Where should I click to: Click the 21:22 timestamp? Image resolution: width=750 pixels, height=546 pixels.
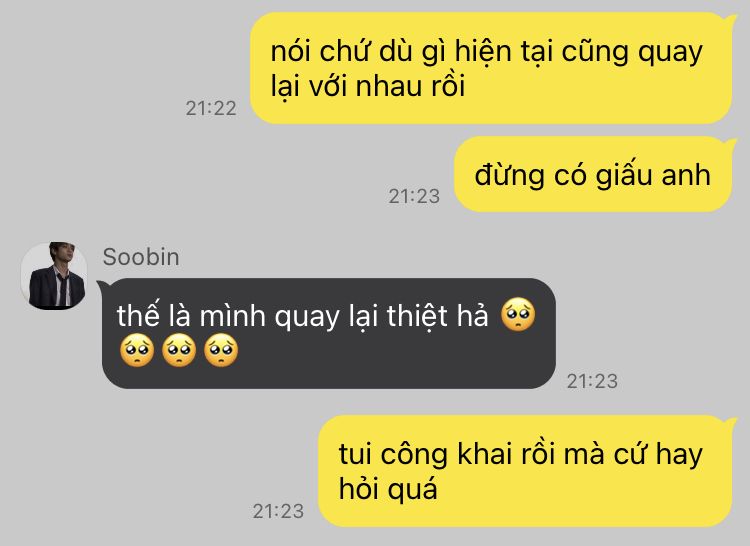(x=211, y=109)
